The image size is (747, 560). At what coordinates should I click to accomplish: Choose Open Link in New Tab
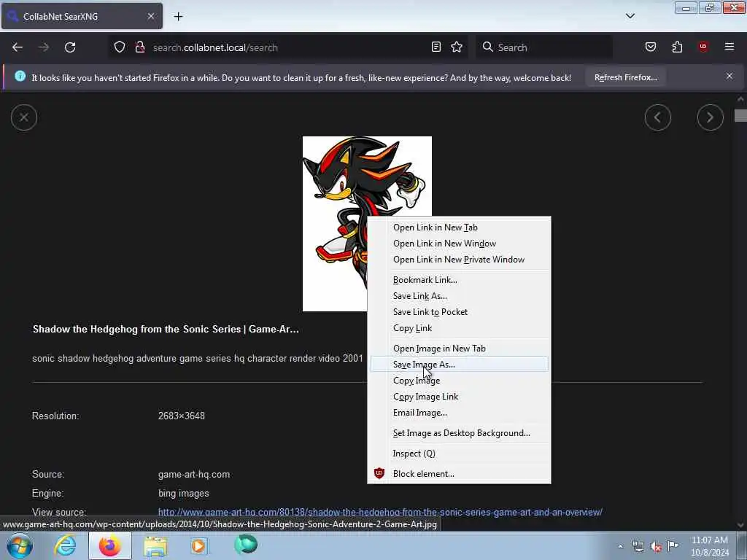[459, 227]
